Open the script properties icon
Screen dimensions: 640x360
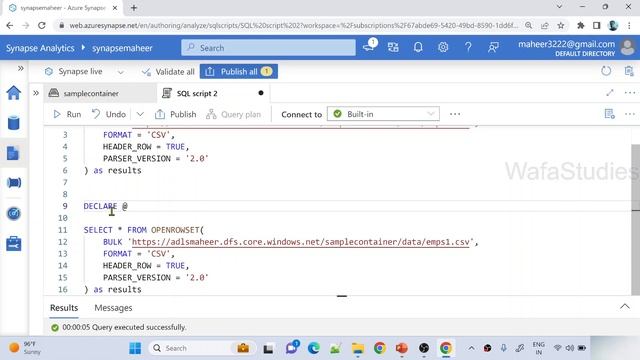609,114
